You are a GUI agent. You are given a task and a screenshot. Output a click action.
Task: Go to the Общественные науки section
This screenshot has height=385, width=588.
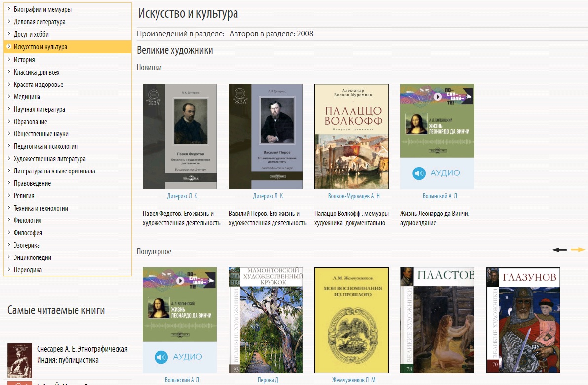pyautogui.click(x=41, y=134)
